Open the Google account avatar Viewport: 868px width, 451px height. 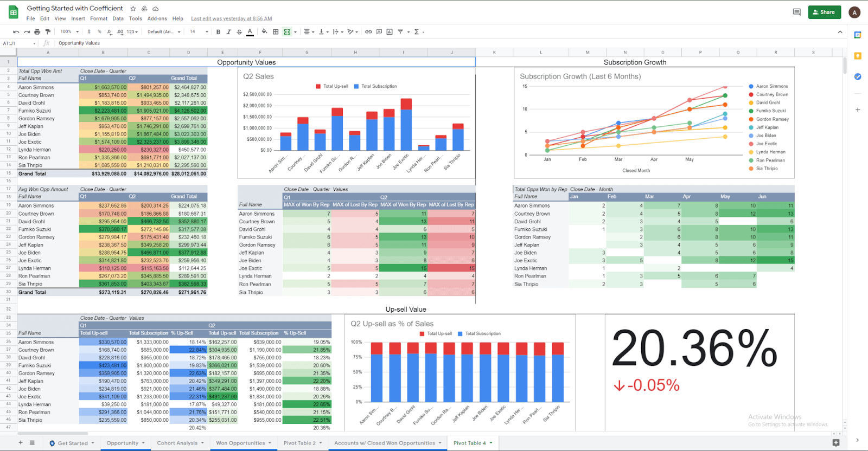[854, 12]
